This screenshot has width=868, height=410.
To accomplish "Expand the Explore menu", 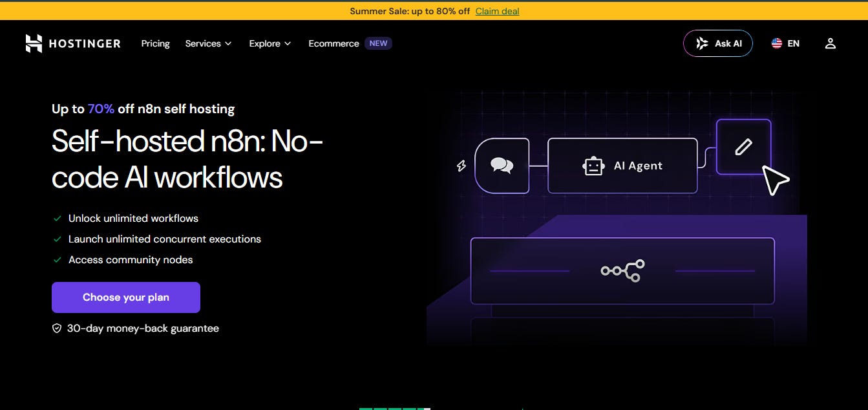I will (x=270, y=43).
